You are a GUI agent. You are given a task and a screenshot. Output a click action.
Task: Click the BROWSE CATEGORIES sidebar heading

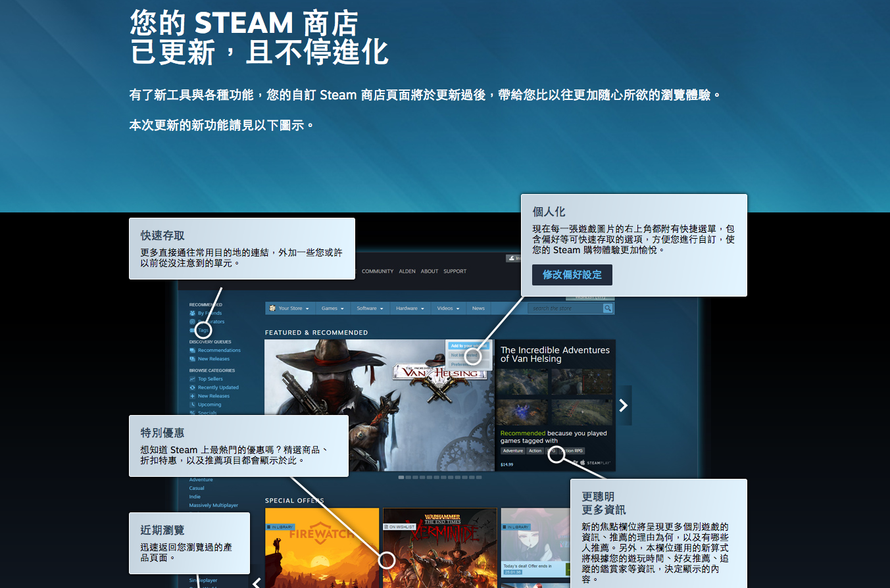pyautogui.click(x=212, y=370)
